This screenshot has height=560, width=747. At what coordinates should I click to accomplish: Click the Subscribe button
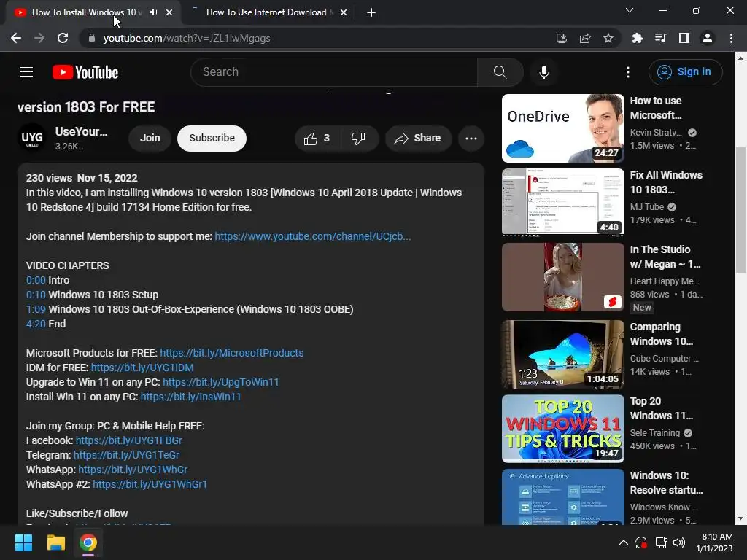click(212, 138)
